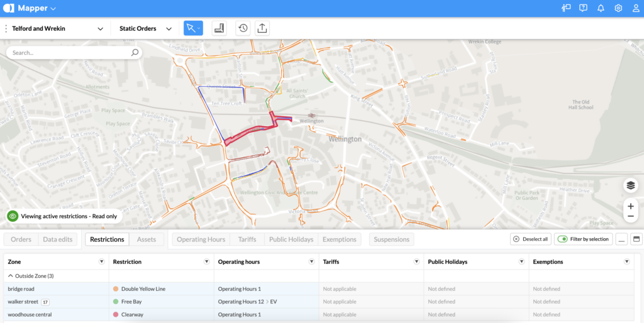Image resolution: width=644 pixels, height=323 pixels.
Task: Switch to the Assets tab
Action: tap(147, 239)
